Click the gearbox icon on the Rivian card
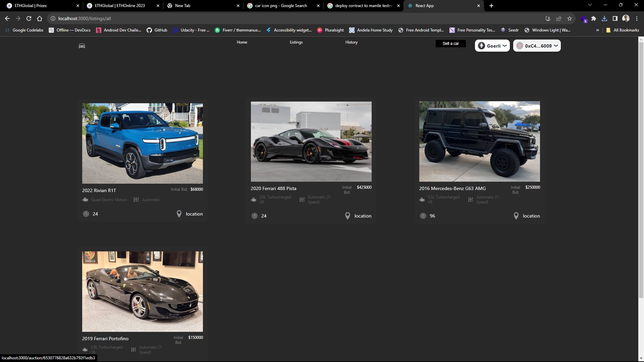 [136, 200]
